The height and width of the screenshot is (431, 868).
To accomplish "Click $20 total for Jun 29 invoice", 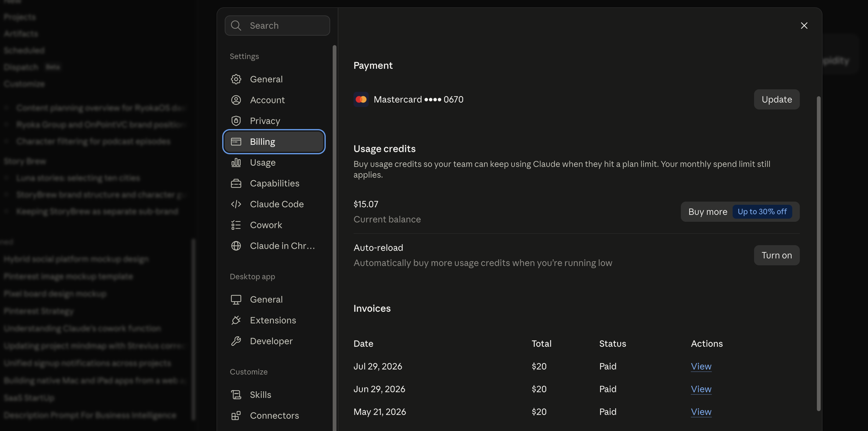I will coord(539,389).
